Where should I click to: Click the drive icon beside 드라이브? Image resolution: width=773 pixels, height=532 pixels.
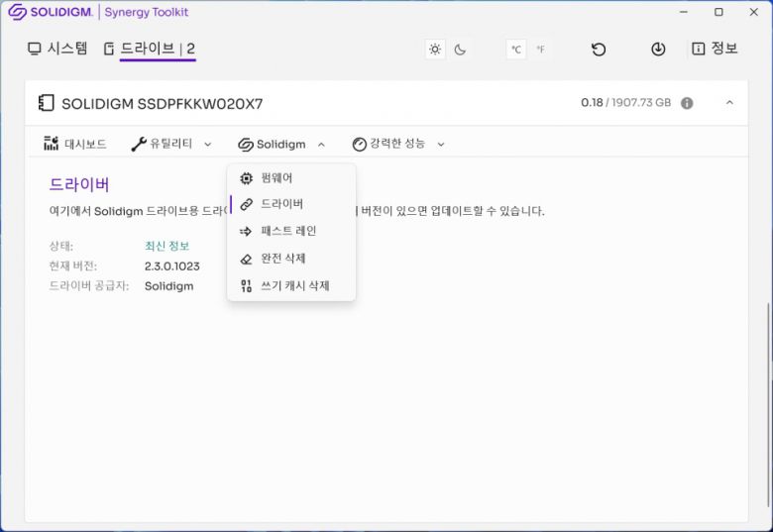pos(109,49)
